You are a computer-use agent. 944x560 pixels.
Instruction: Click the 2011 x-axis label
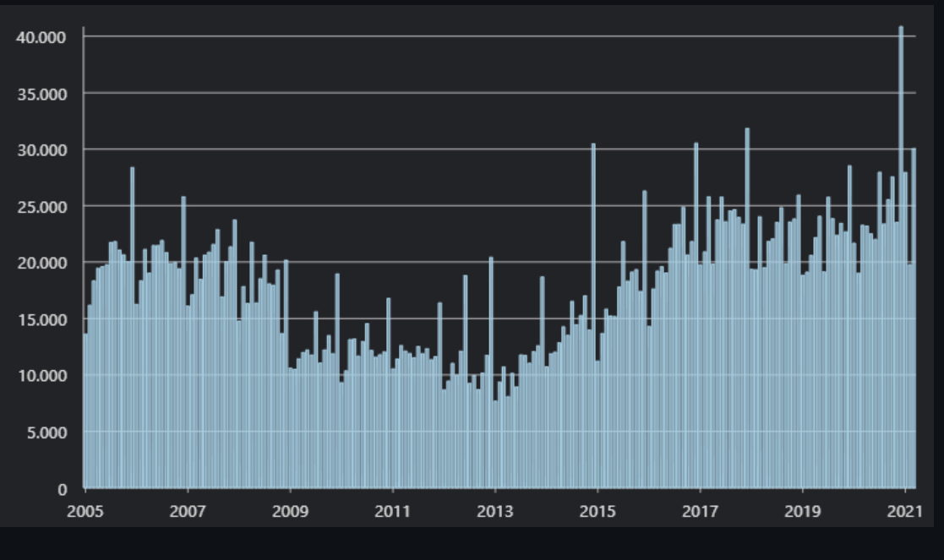(392, 511)
